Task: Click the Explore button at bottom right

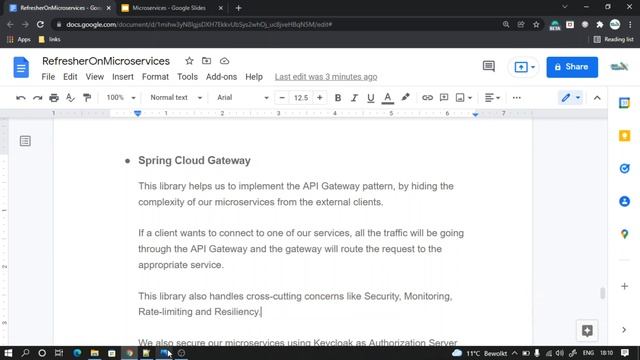Action: (587, 331)
